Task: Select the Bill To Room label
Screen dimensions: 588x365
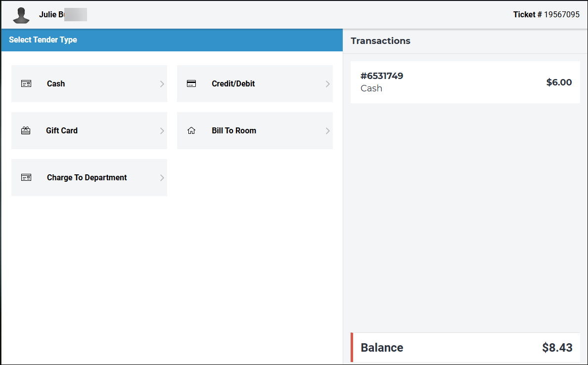Action: 234,130
